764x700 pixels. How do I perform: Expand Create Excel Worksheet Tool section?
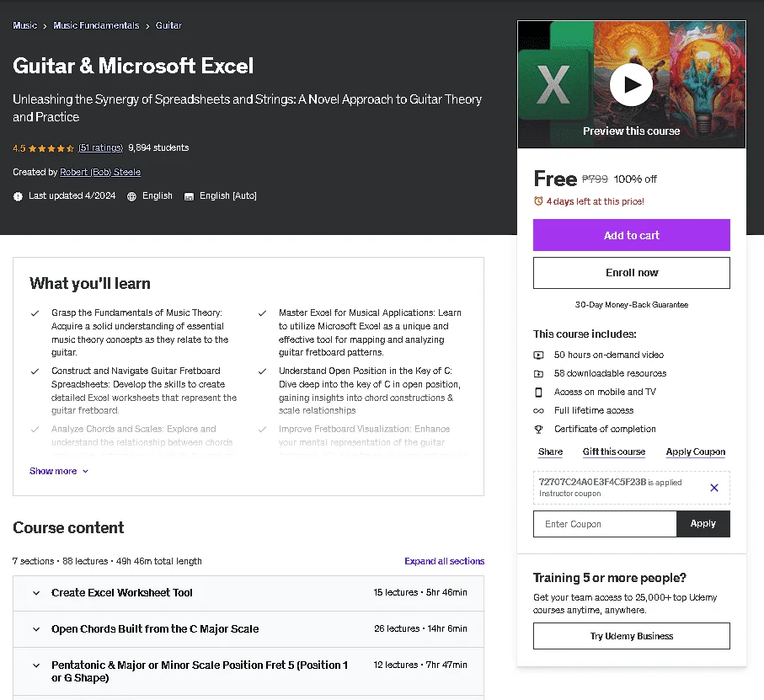pyautogui.click(x=248, y=593)
